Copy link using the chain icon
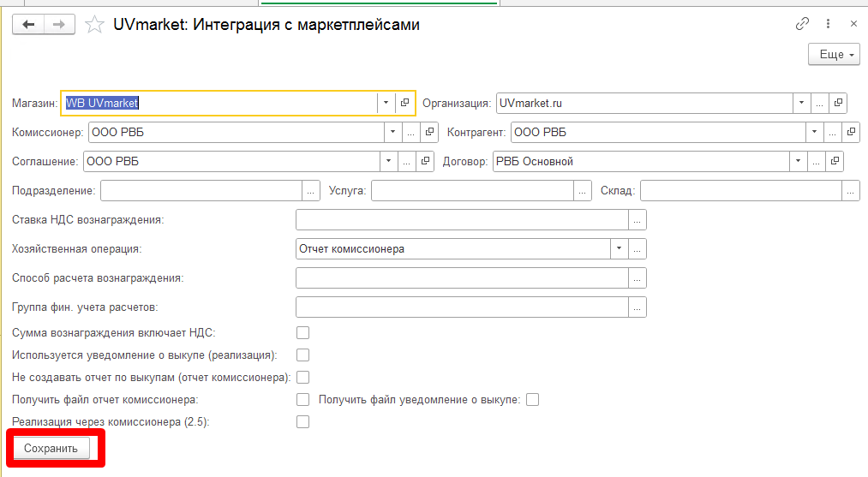This screenshot has width=868, height=477. coord(802,24)
